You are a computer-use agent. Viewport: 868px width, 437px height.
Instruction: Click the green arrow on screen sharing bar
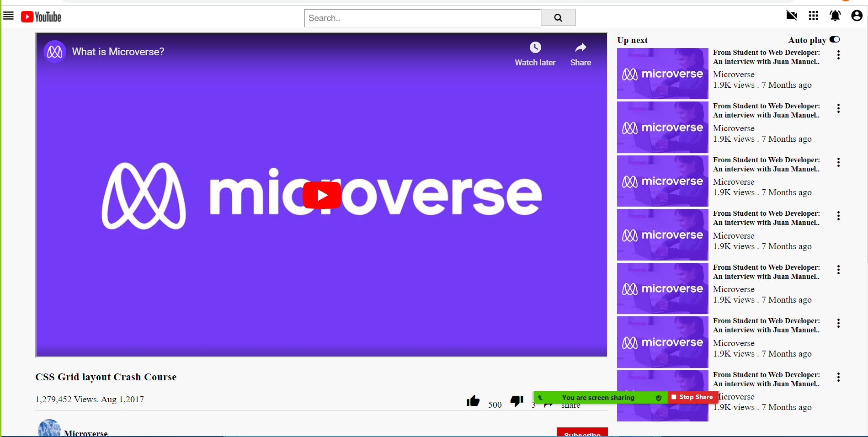click(x=540, y=397)
